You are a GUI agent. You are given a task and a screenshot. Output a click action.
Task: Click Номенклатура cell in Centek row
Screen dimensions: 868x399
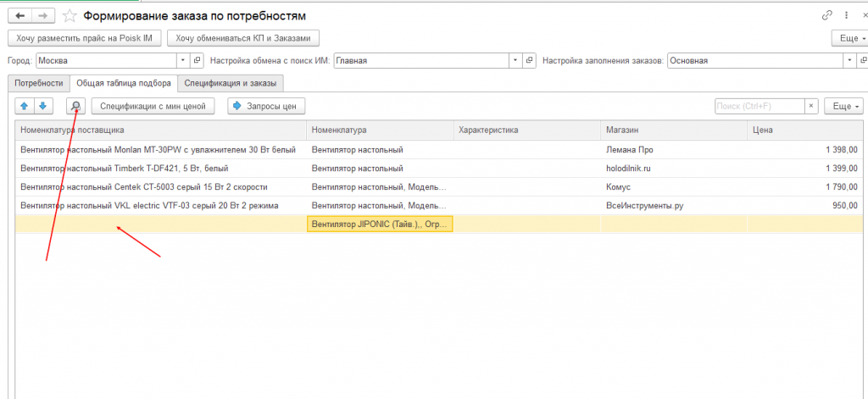[x=380, y=187]
